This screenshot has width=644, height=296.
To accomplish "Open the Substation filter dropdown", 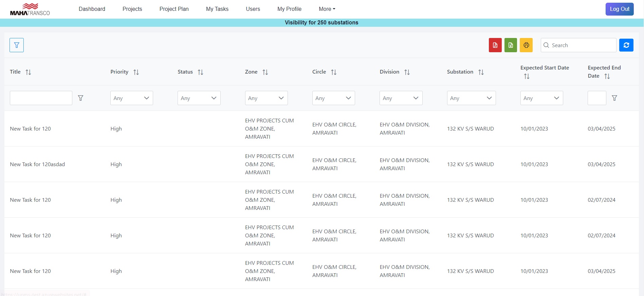I will pos(471,98).
